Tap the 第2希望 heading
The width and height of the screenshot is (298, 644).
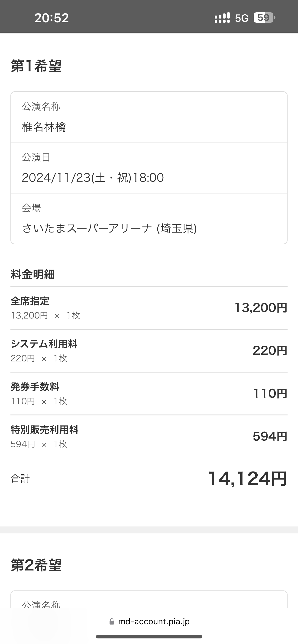36,565
